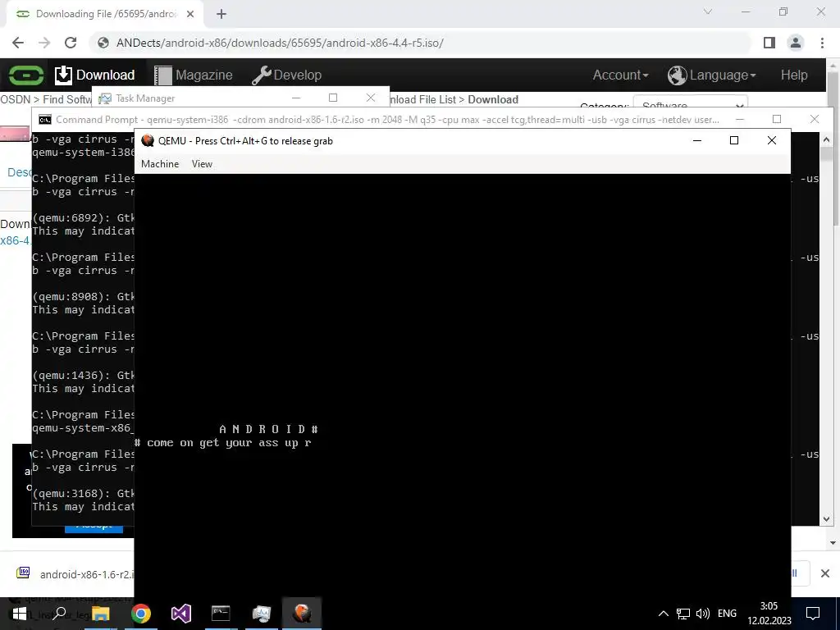840x630 pixels.
Task: Click the QEMU window title icon
Action: coord(148,140)
